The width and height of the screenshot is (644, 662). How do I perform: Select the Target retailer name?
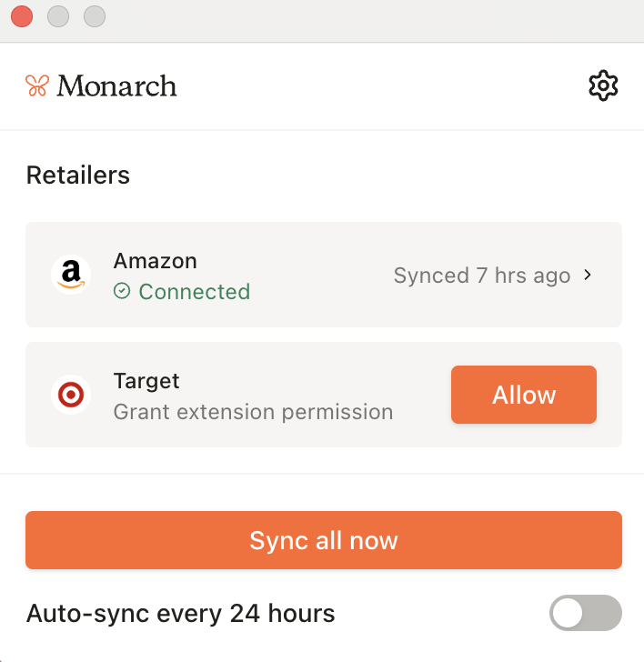pos(146,381)
